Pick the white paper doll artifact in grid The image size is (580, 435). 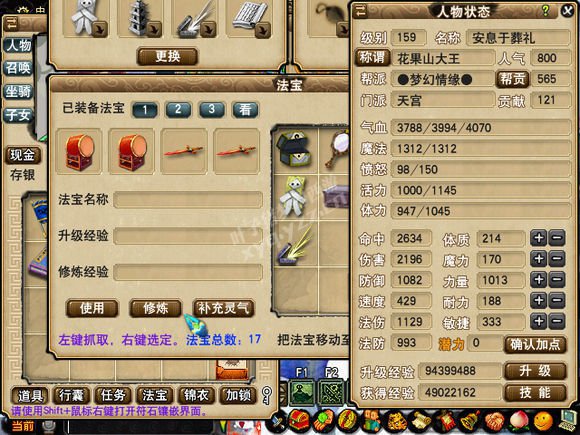coord(294,197)
